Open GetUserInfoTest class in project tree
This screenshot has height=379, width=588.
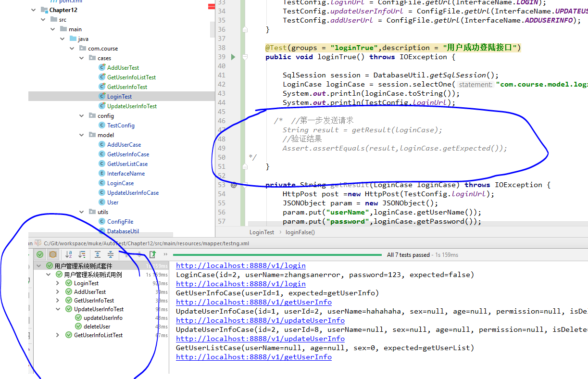tap(127, 87)
